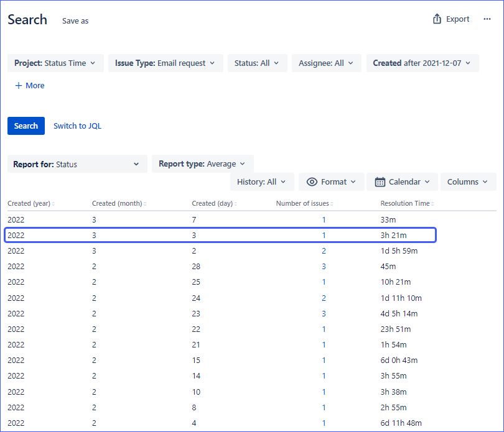The width and height of the screenshot is (504, 432).
Task: Open the Created after 2021-12-07 filter
Action: pyautogui.click(x=422, y=63)
